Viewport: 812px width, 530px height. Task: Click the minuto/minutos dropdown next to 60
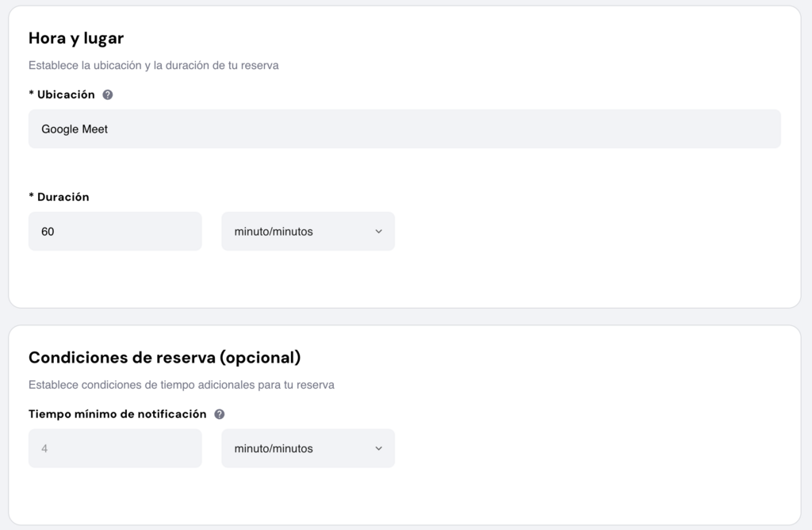(308, 231)
